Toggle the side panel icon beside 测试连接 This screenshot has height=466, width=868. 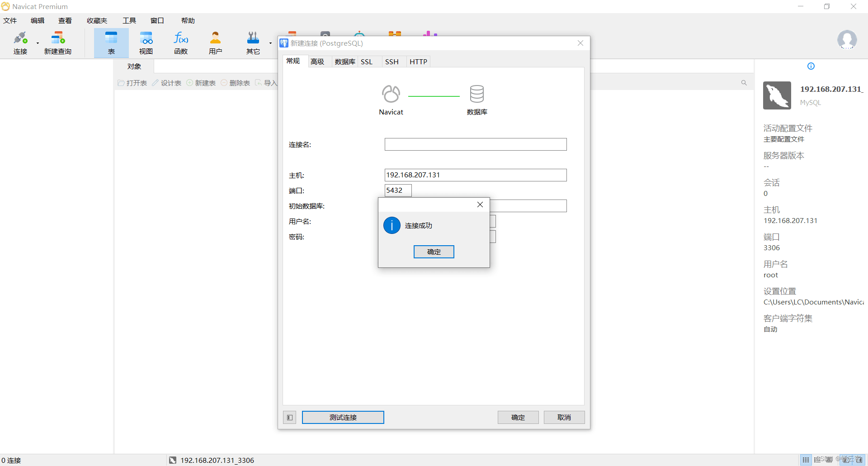(290, 417)
